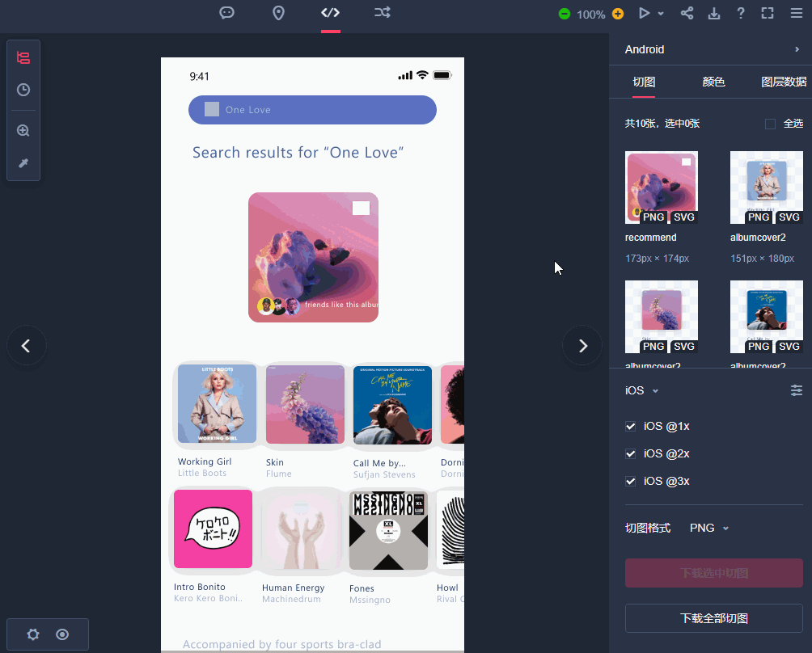Screen dimensions: 812x653
Task: Open settings gear at bottom left
Action: click(33, 634)
